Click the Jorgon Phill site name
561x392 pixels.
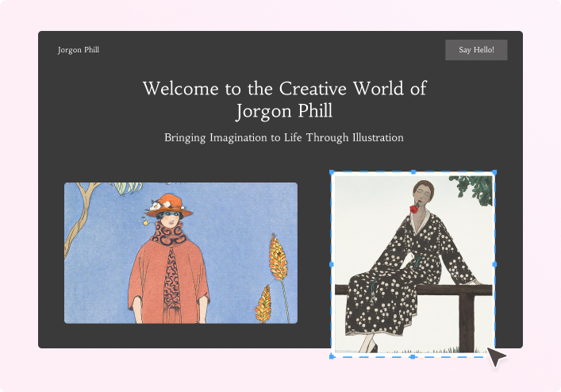click(x=79, y=50)
